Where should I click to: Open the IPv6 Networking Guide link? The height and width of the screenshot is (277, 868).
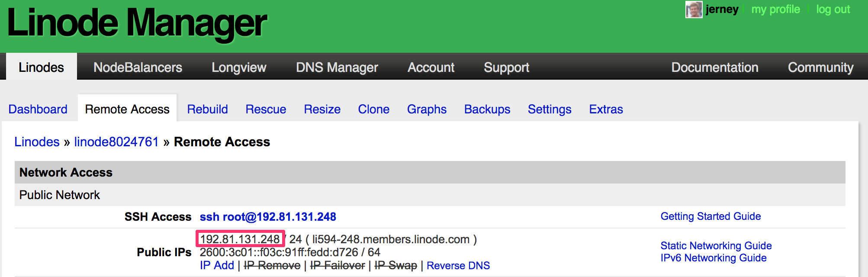coord(714,258)
